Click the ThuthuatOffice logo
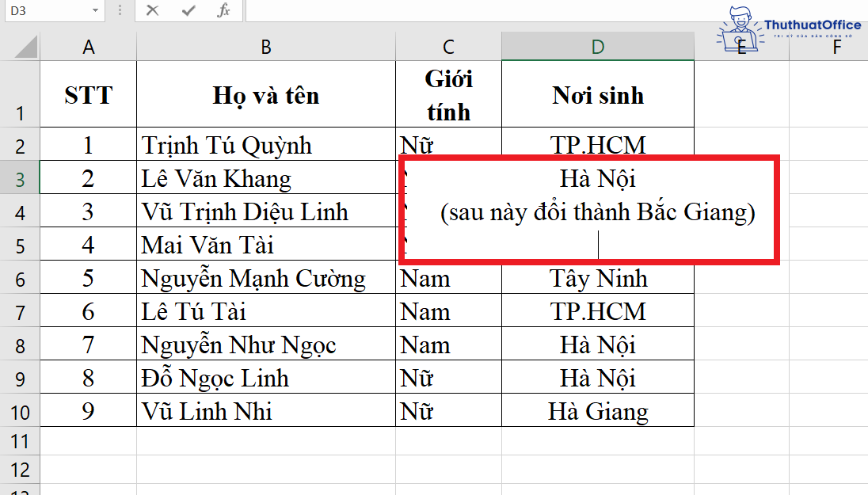Screen dimensions: 868x495 click(x=784, y=24)
